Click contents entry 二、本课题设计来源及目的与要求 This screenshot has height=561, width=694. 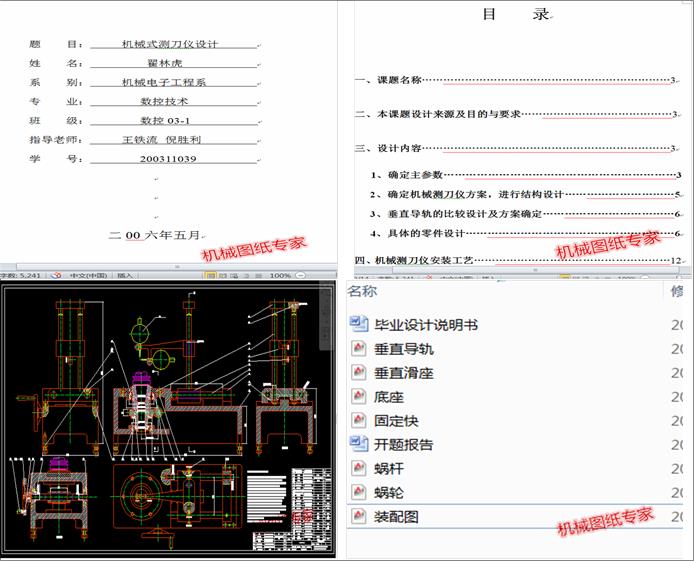point(517,114)
